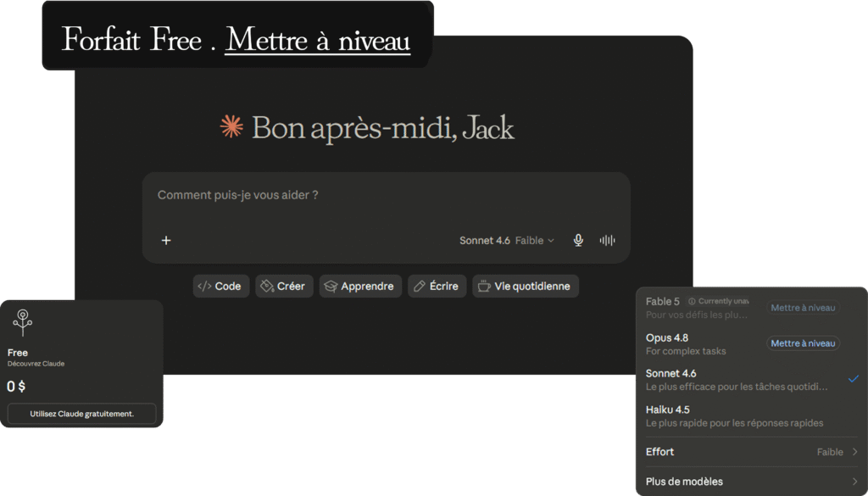Select the Créer suggestion chip
Screen dimensions: 868x496
(x=284, y=287)
